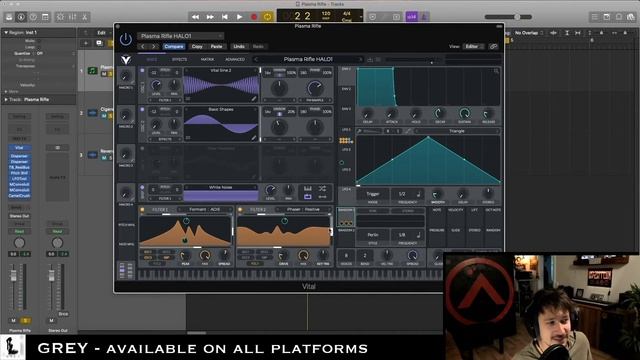Toggle oscillator 1 on/off

tap(142, 71)
